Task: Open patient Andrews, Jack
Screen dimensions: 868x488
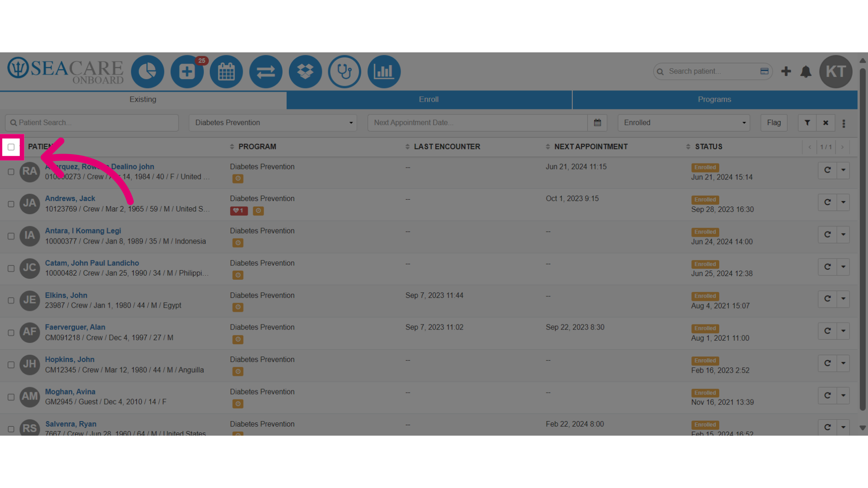Action: (x=70, y=198)
